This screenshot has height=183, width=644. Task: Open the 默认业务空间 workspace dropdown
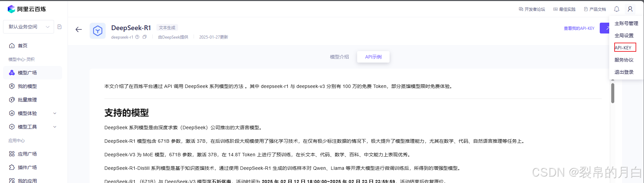tap(29, 27)
